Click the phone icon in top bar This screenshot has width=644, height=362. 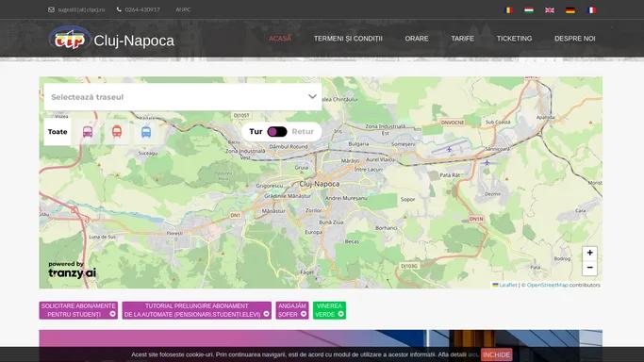click(119, 9)
